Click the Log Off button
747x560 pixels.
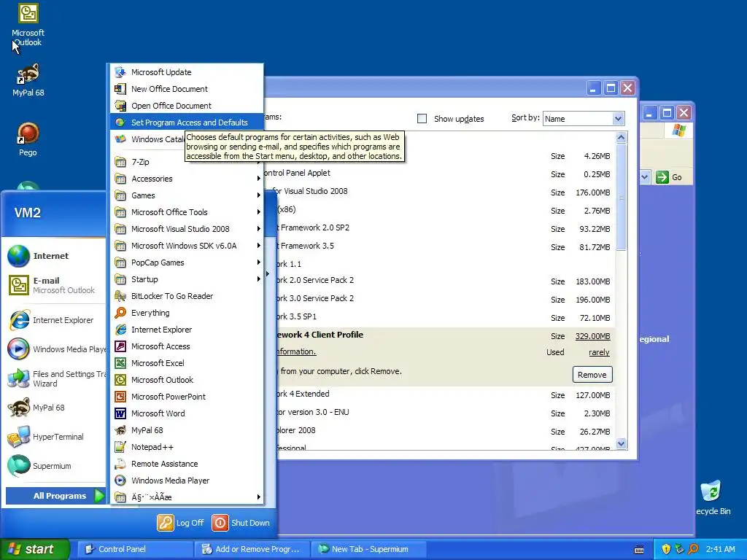click(x=181, y=523)
